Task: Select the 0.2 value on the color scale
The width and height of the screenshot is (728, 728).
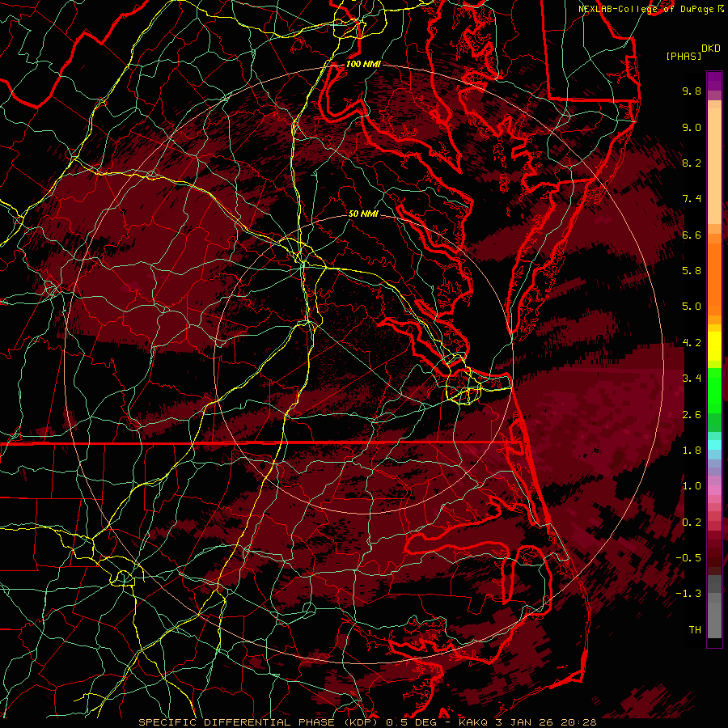Action: [x=692, y=523]
